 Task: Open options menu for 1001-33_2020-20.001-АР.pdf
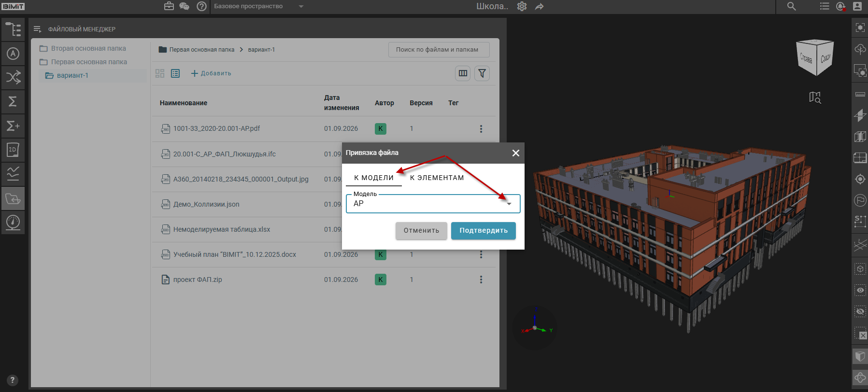tap(481, 129)
